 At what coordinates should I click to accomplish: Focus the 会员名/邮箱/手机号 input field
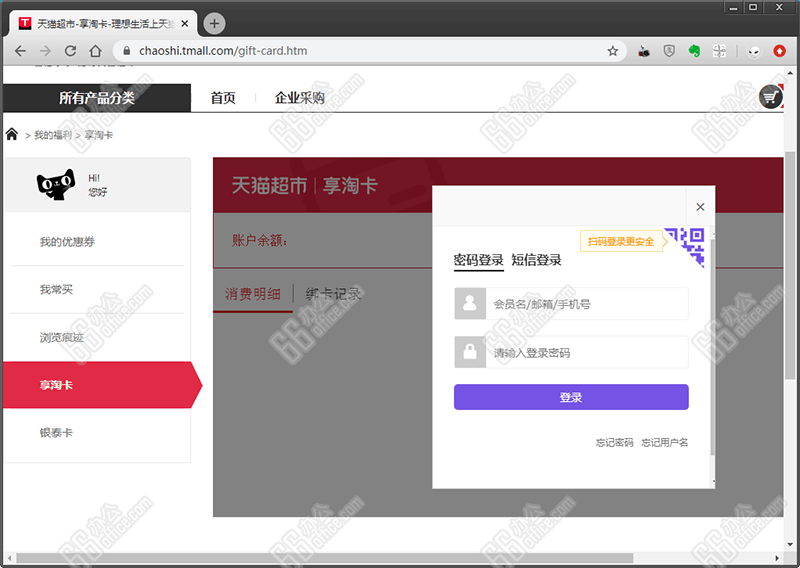tap(587, 304)
